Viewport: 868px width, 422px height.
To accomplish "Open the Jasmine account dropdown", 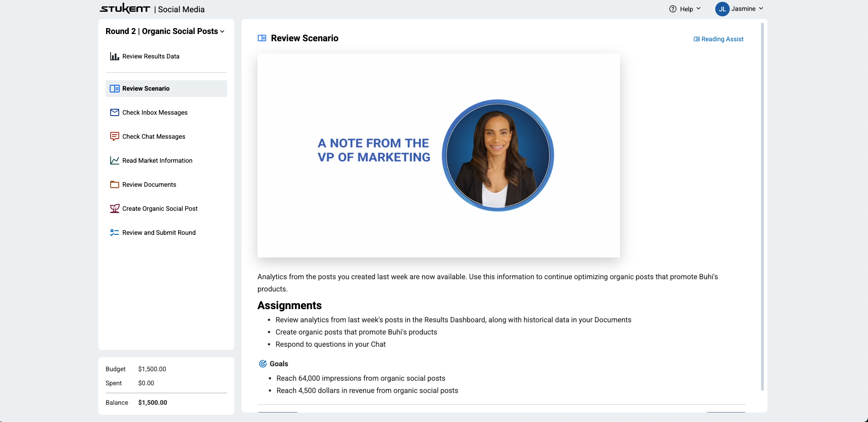I will (739, 9).
